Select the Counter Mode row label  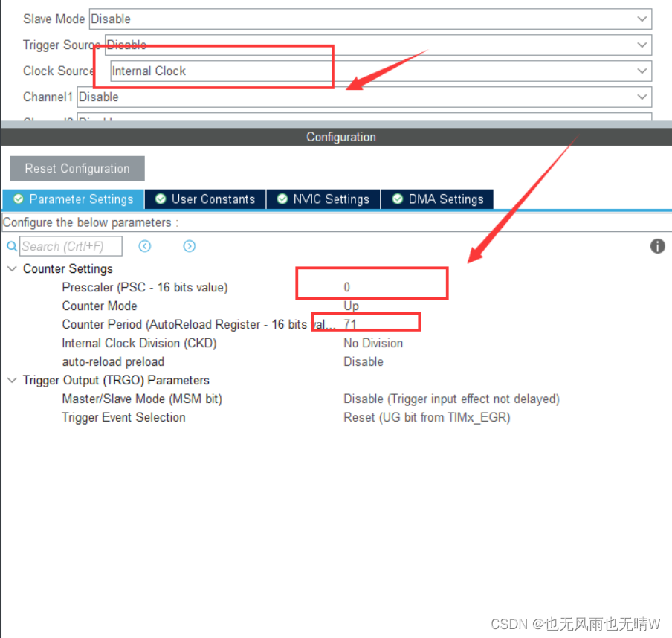tap(100, 306)
